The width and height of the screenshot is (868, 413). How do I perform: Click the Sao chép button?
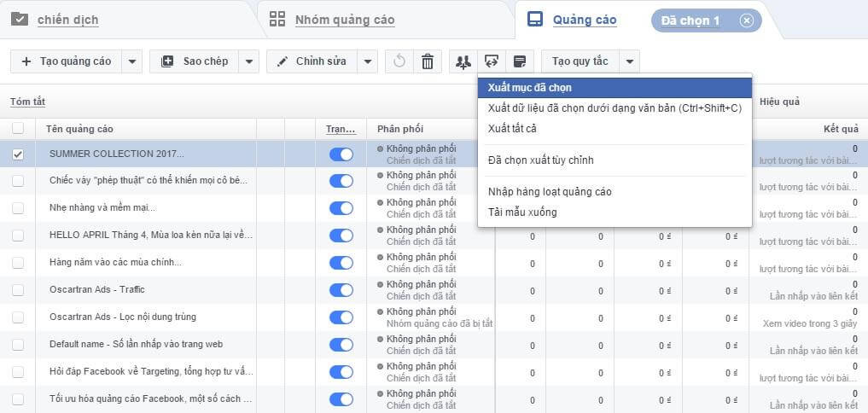coord(195,61)
